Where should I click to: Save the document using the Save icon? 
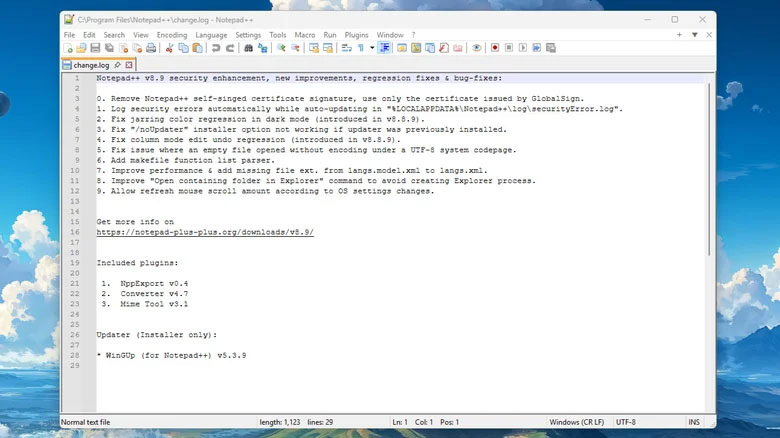pyautogui.click(x=95, y=48)
